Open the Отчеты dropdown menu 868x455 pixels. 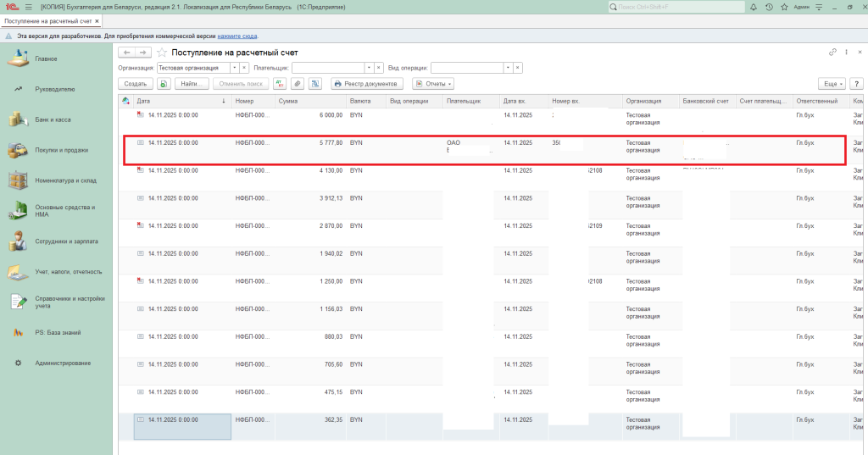tap(432, 84)
